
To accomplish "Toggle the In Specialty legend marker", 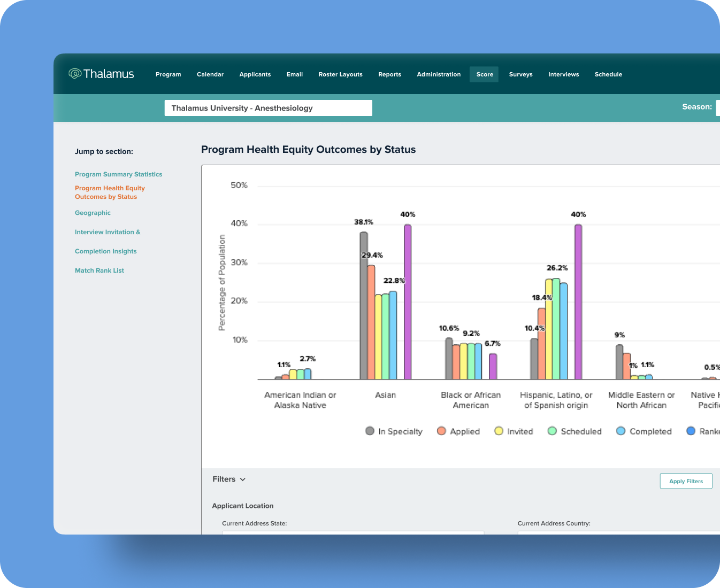I will [x=370, y=431].
